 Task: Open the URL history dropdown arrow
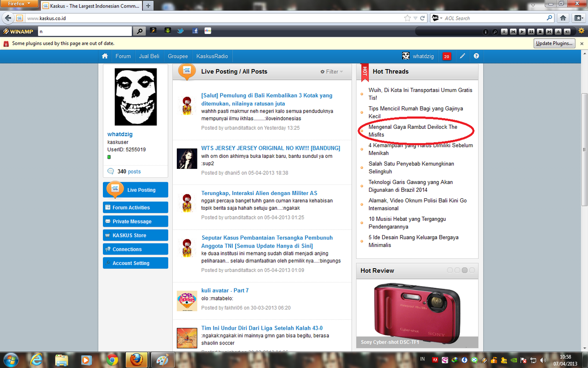click(415, 18)
